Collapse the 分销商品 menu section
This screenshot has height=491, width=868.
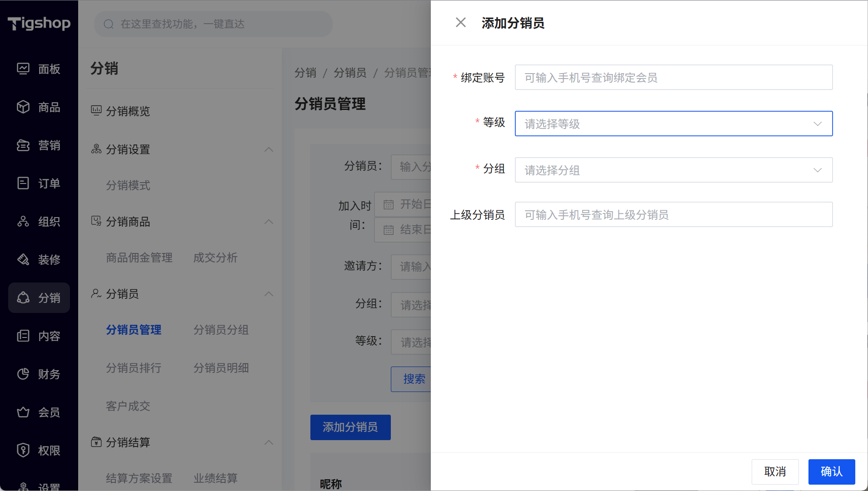point(269,222)
